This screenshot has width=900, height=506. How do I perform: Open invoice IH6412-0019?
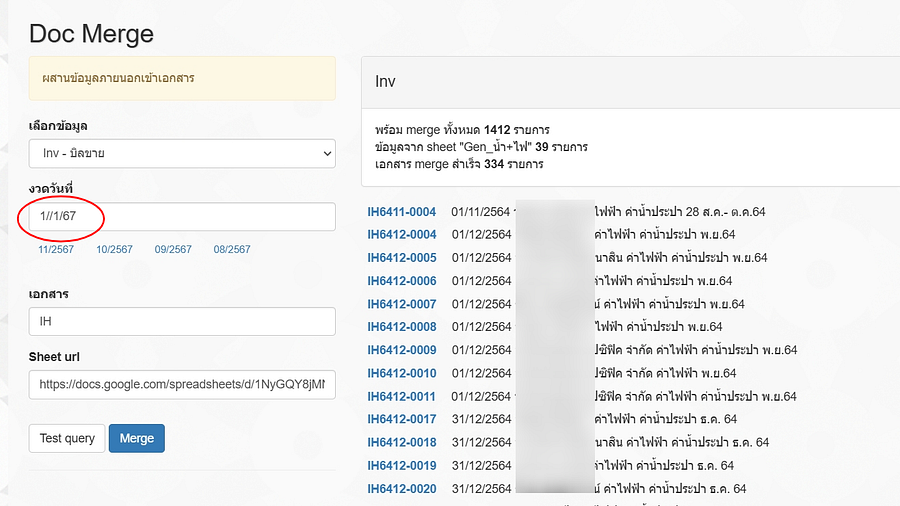(402, 465)
